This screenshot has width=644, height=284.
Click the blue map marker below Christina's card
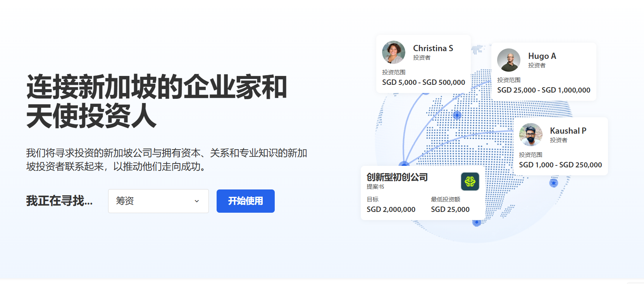coord(457,115)
